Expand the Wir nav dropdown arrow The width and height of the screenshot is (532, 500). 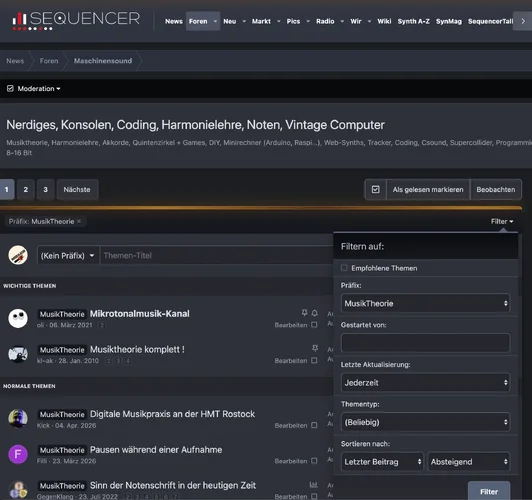click(x=369, y=21)
